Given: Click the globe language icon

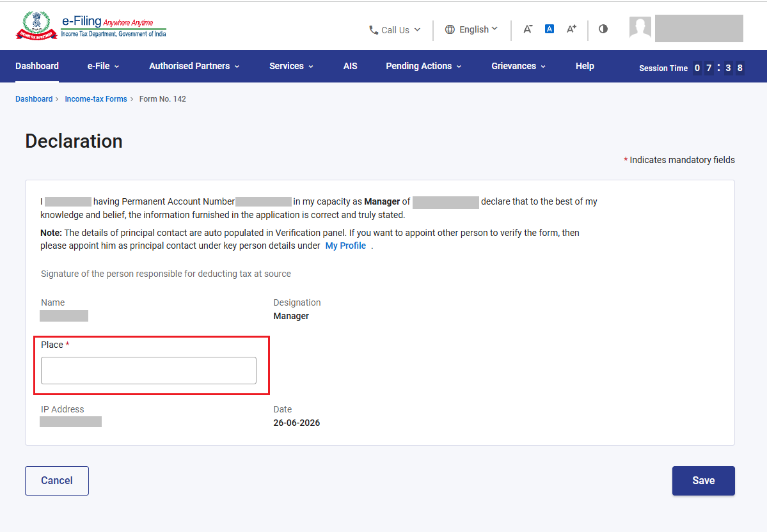Looking at the screenshot, I should click(x=450, y=29).
